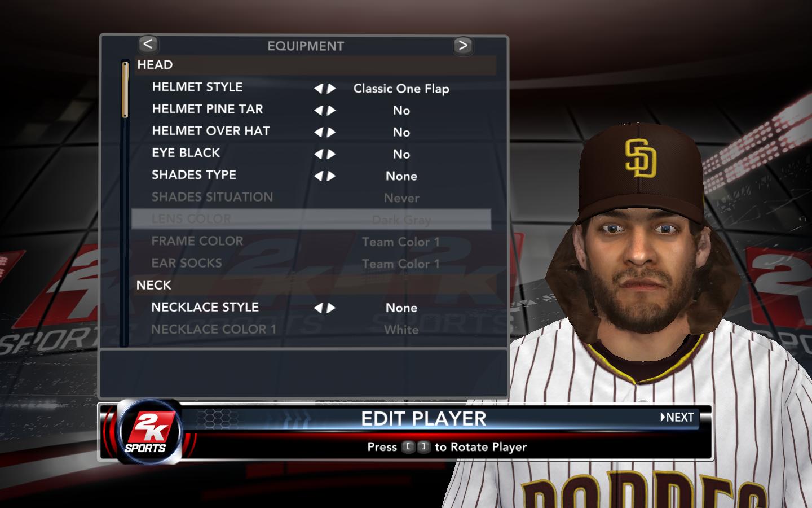Cycle Shades Type with right arrow

pyautogui.click(x=332, y=176)
